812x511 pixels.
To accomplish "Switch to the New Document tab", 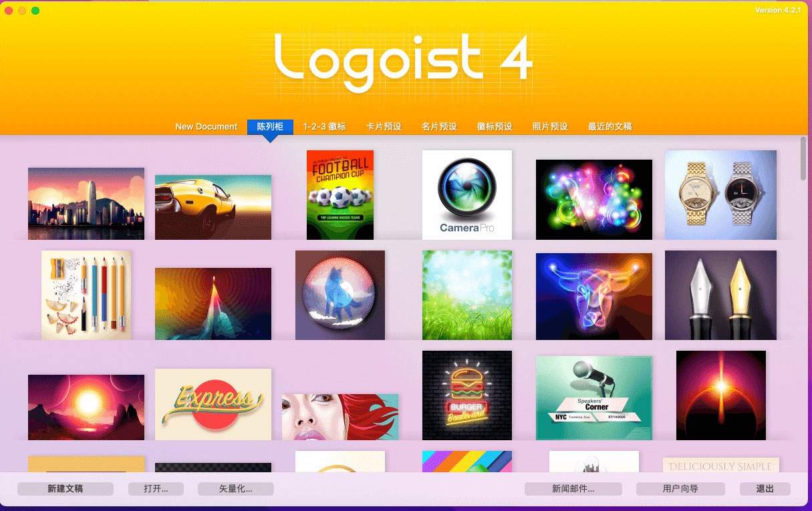I will (x=207, y=126).
